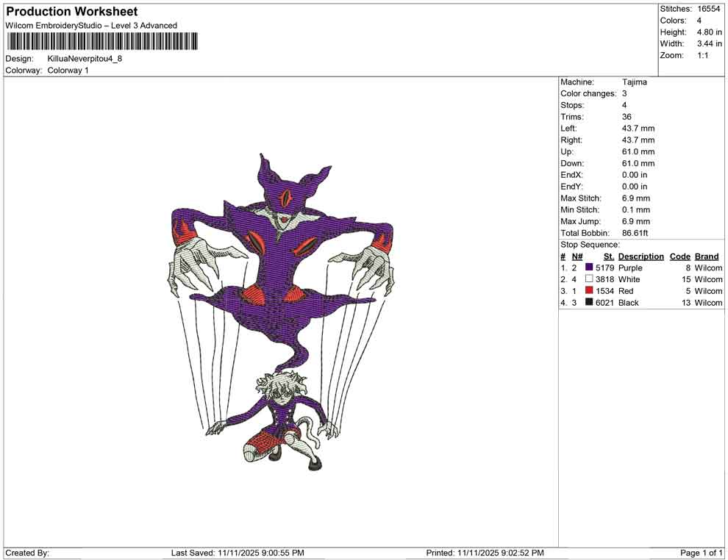This screenshot has width=728, height=560.
Task: Click the Description column header
Action: [x=640, y=256]
